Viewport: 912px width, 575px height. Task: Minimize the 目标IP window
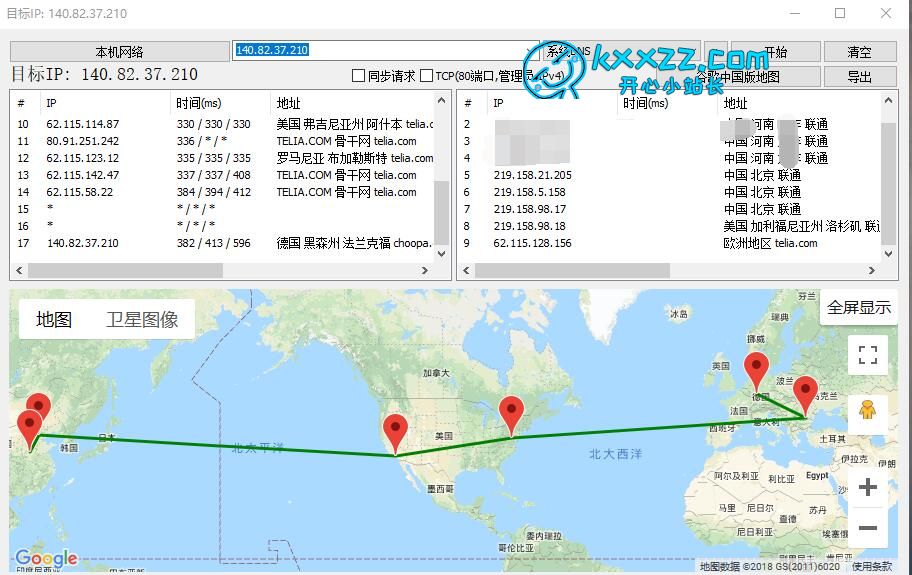pyautogui.click(x=795, y=13)
